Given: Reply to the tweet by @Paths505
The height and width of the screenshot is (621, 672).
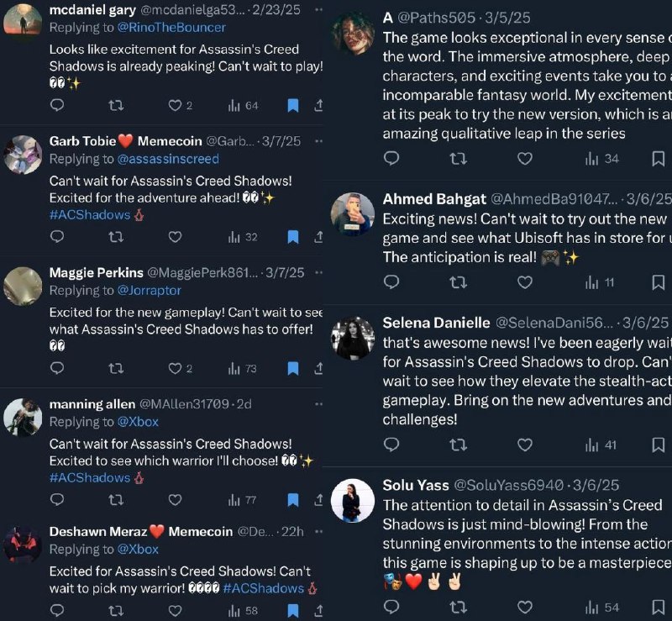Looking at the screenshot, I should coord(391,158).
